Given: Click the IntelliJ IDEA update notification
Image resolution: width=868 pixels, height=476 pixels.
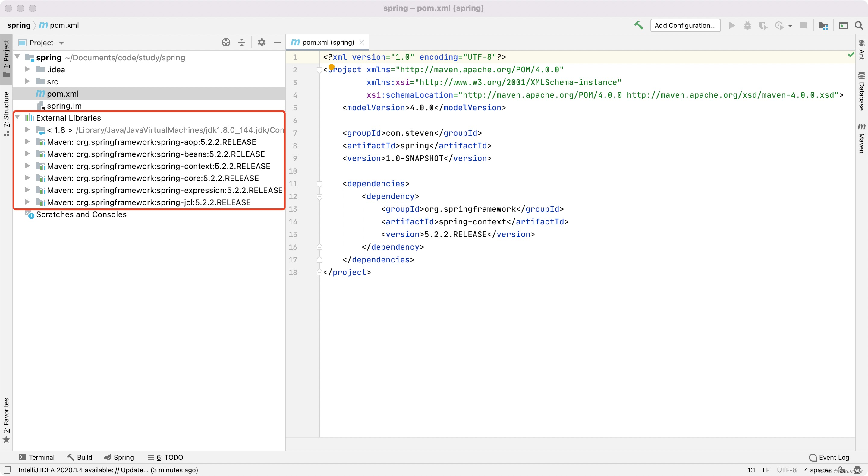Looking at the screenshot, I should click(x=108, y=470).
